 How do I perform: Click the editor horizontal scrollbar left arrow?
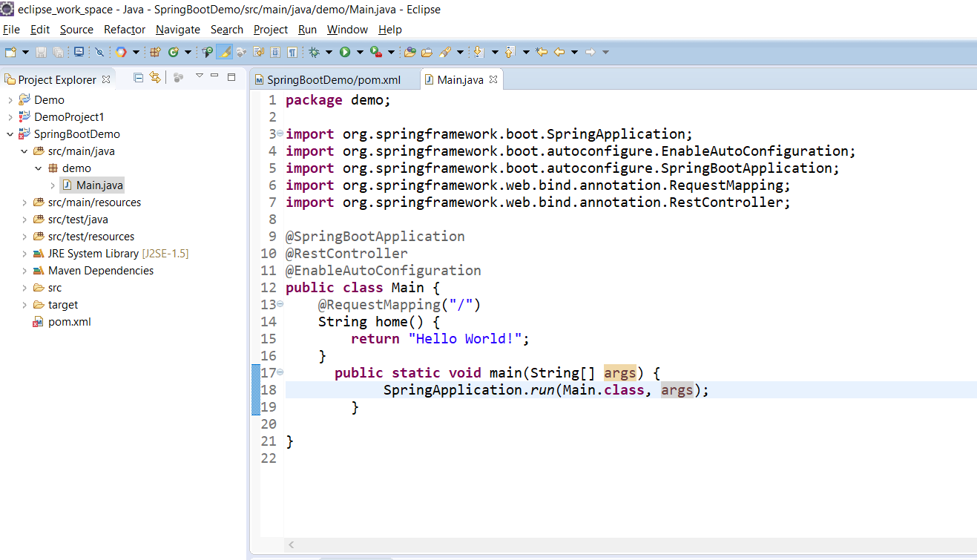(x=292, y=545)
